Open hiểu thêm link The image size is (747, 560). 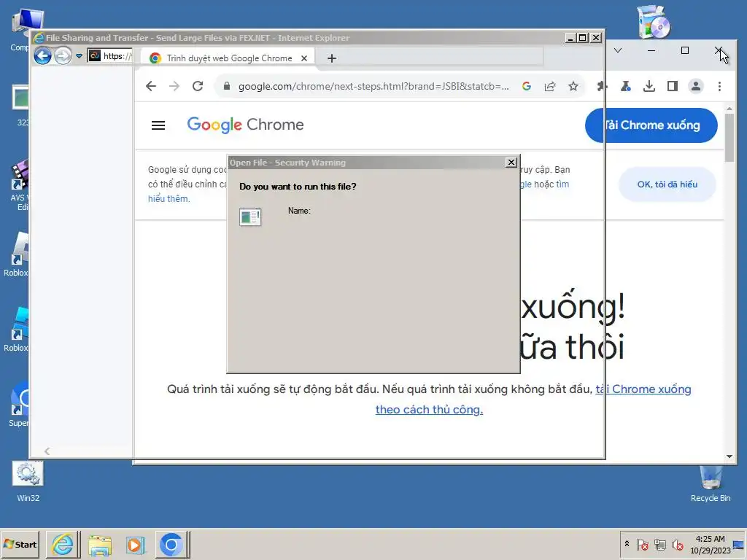(x=169, y=198)
